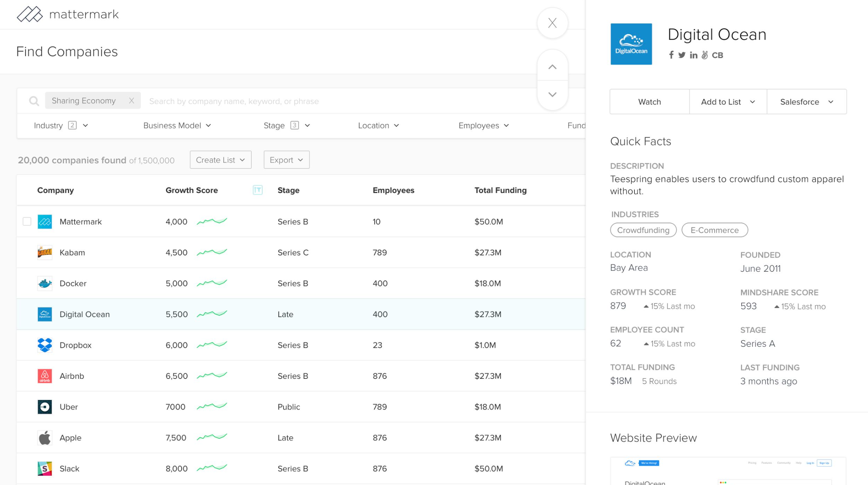
Task: Click Kabam's Series C stage cell
Action: (x=293, y=252)
